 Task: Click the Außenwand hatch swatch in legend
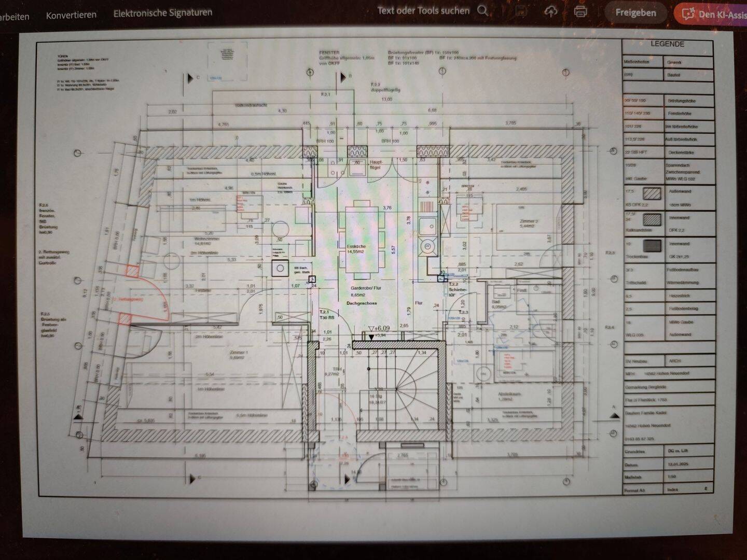click(x=652, y=193)
